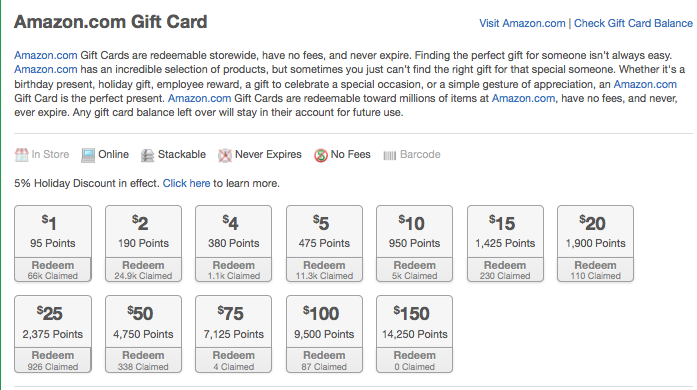
Task: Redeem the $10 gift card
Action: click(414, 269)
